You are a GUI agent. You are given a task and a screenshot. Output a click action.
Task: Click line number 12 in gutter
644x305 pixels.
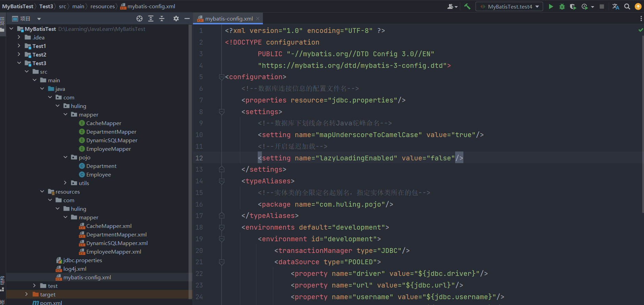click(199, 158)
